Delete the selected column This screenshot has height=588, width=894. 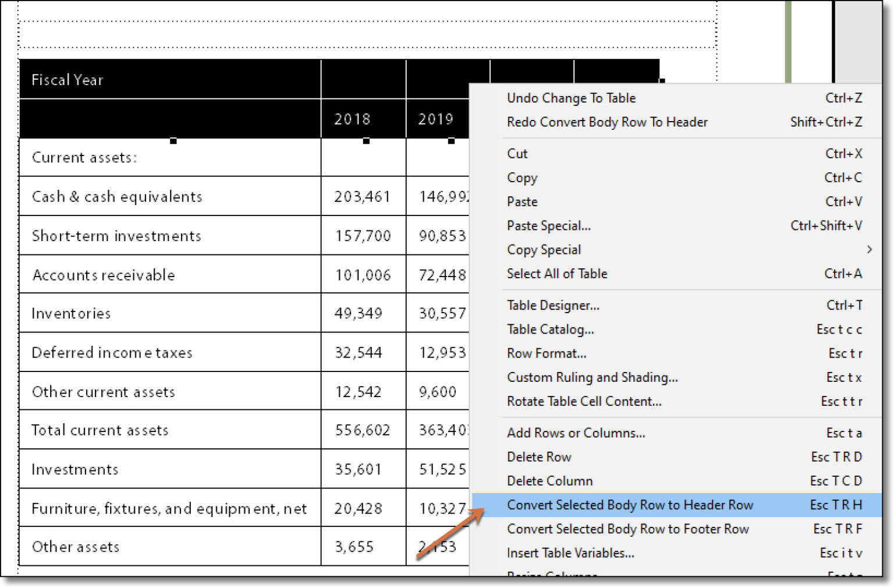(x=549, y=481)
